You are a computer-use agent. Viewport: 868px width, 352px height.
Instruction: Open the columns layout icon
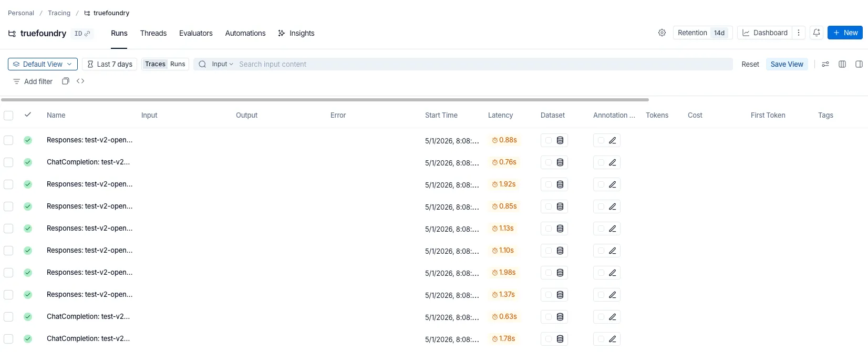click(x=842, y=64)
